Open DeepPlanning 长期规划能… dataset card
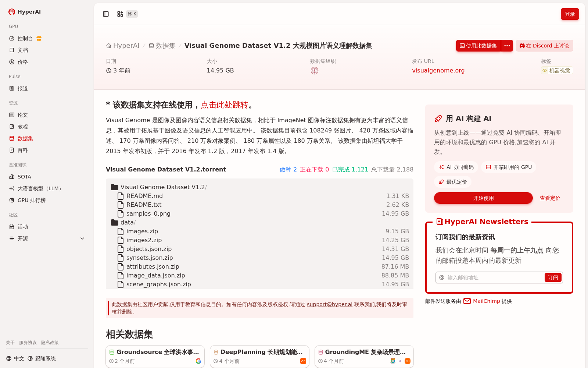The height and width of the screenshot is (368, 588). [x=259, y=356]
